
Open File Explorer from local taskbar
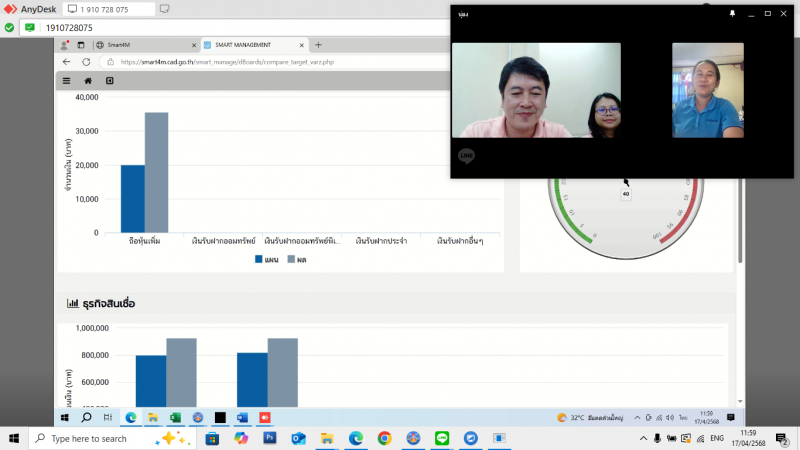pos(327,438)
